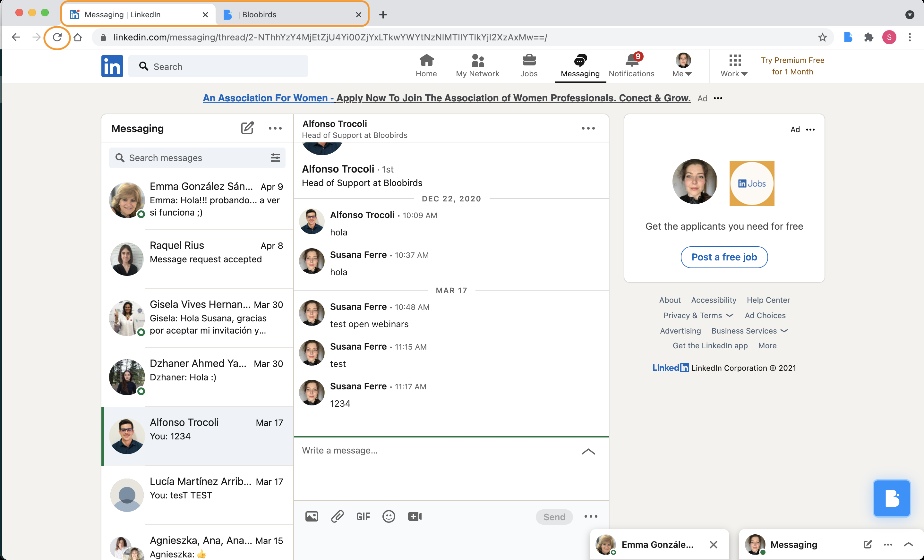The height and width of the screenshot is (560, 924).
Task: Open Gisela Vives Hernan... conversation
Action: [x=197, y=318]
